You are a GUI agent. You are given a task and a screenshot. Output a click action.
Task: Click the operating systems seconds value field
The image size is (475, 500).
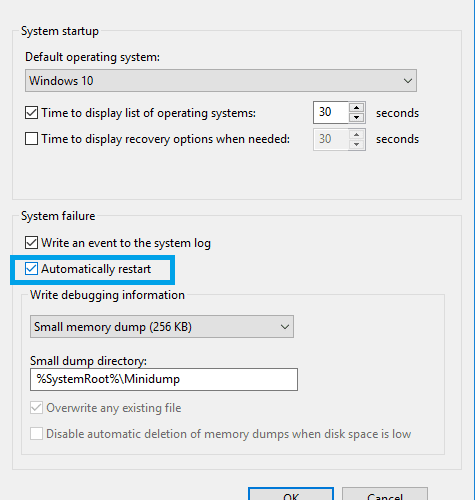(331, 112)
